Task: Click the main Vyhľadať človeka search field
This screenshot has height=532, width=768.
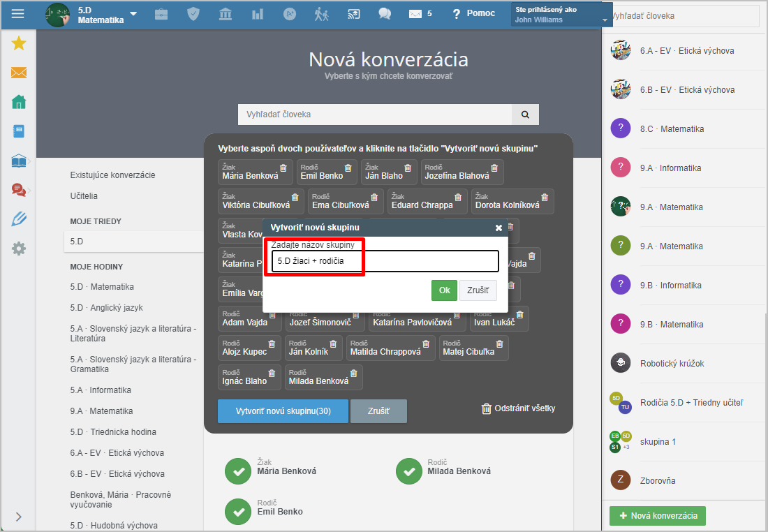Action: point(375,114)
